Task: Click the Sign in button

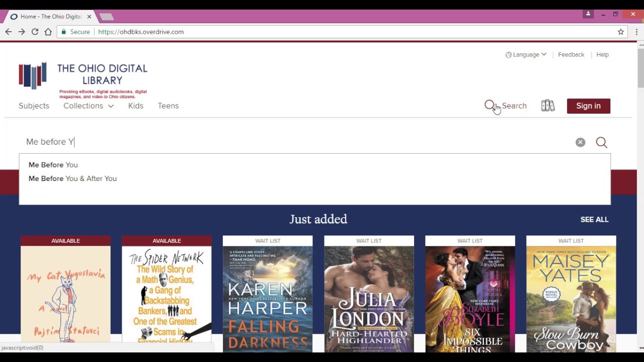Action: pyautogui.click(x=588, y=106)
